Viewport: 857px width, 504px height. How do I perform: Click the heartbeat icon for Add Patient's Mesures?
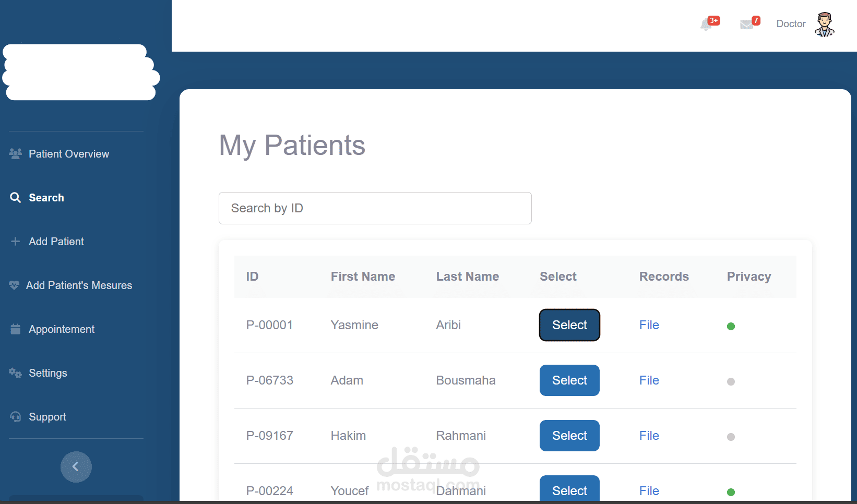tap(14, 285)
